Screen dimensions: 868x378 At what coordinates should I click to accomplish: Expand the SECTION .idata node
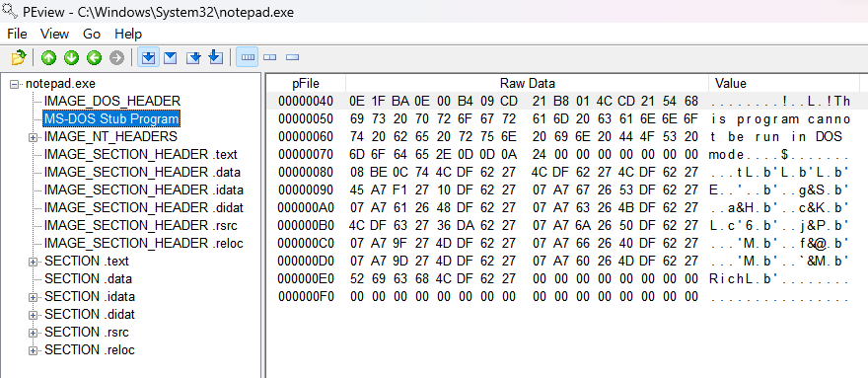pos(34,296)
